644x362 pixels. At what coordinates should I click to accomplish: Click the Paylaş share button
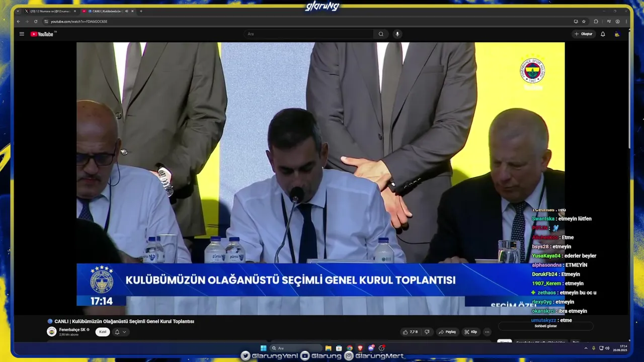coord(447,332)
